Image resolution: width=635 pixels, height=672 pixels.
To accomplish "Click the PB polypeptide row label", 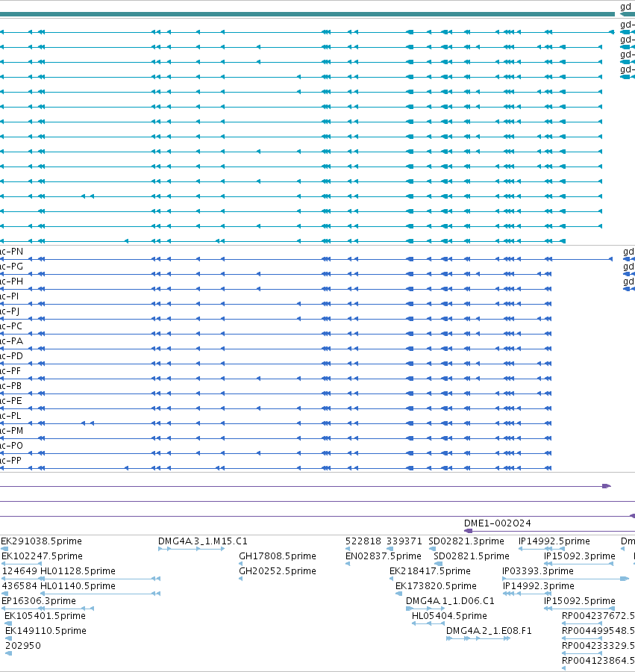I will point(11,387).
